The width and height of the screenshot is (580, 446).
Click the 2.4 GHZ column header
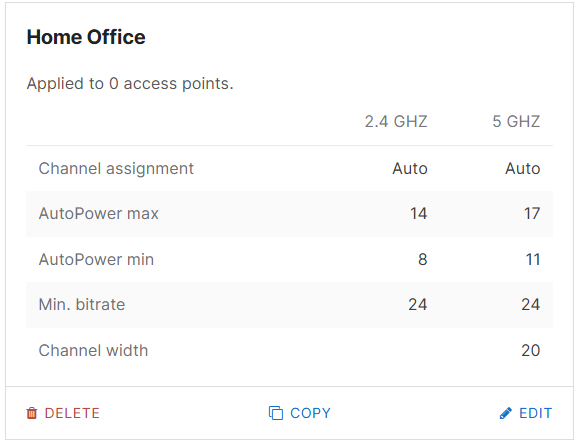[x=396, y=121]
